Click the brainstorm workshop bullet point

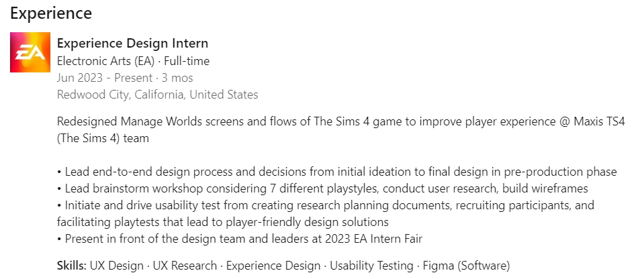point(322,188)
